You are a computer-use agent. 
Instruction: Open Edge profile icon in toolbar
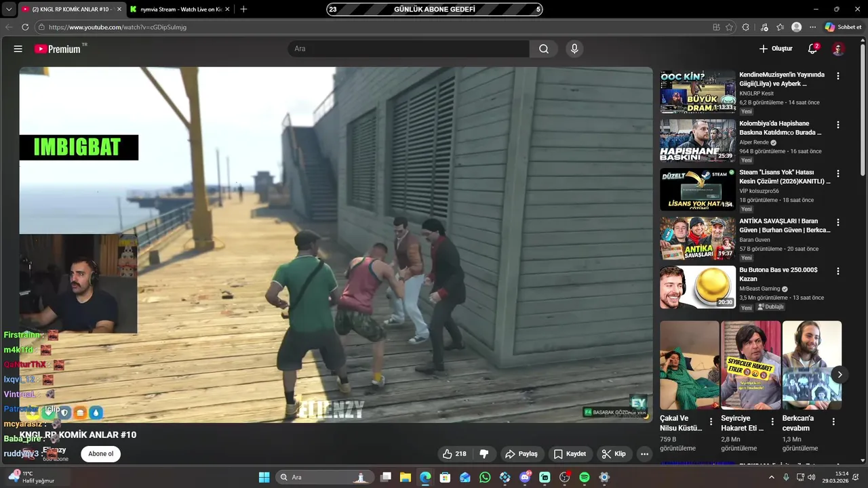pyautogui.click(x=797, y=27)
